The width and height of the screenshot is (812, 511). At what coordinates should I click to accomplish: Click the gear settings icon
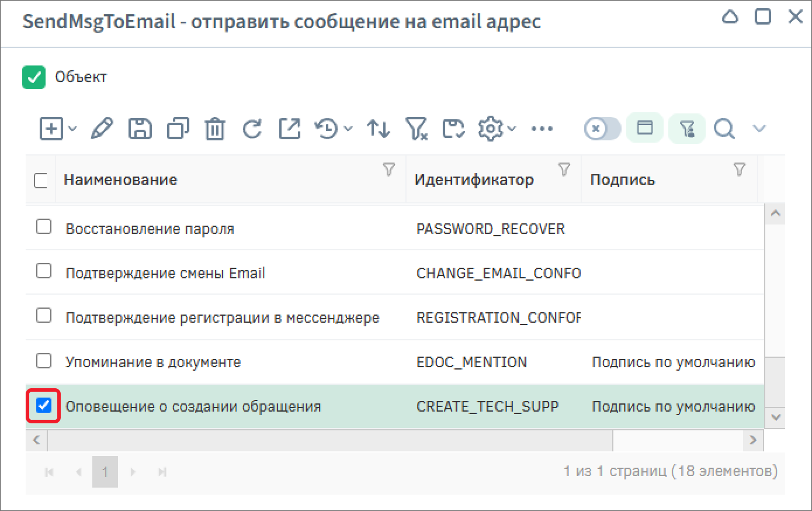point(491,128)
